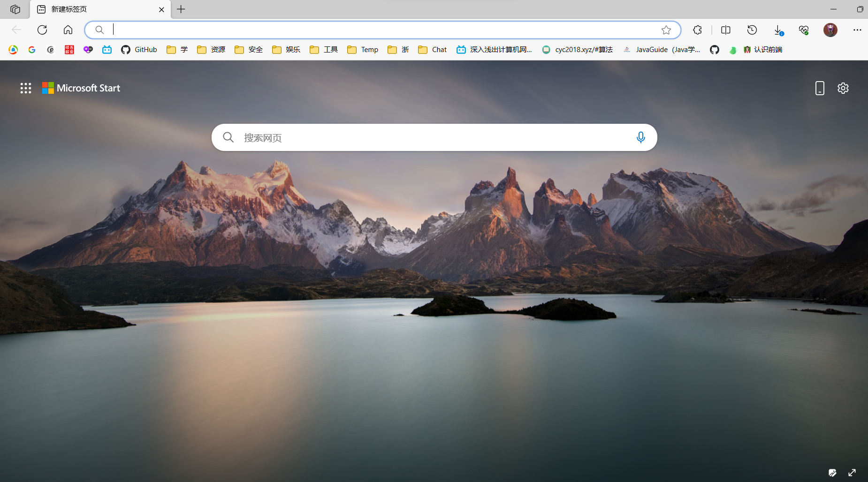Open the JavaGuide bookmark
This screenshot has width=868, height=482.
tap(661, 50)
